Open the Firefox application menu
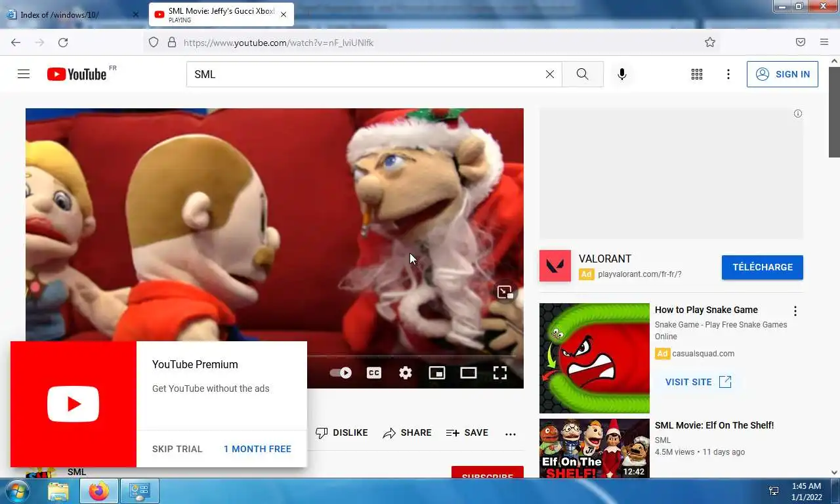This screenshot has height=504, width=840. [x=824, y=42]
